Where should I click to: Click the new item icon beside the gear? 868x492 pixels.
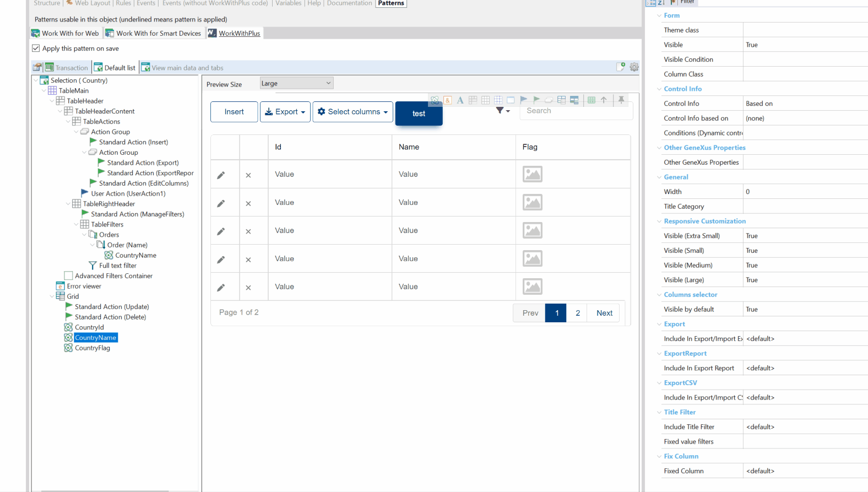(621, 67)
